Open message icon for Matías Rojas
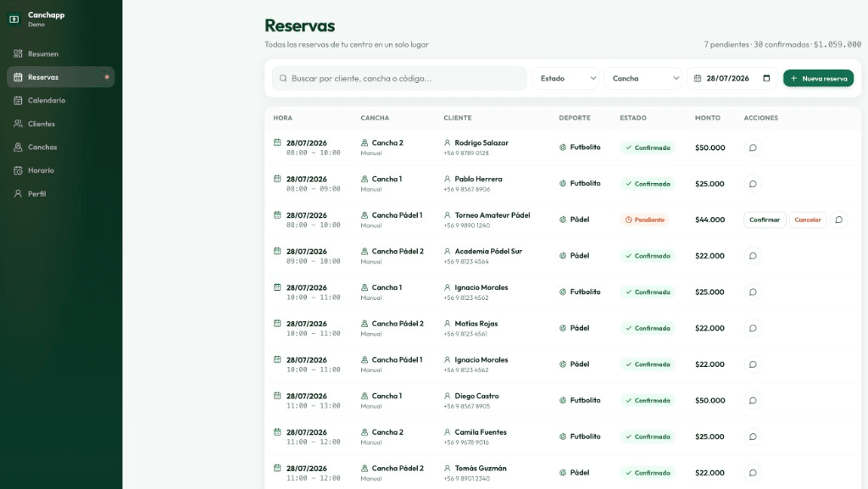This screenshot has height=489, width=868. point(753,328)
